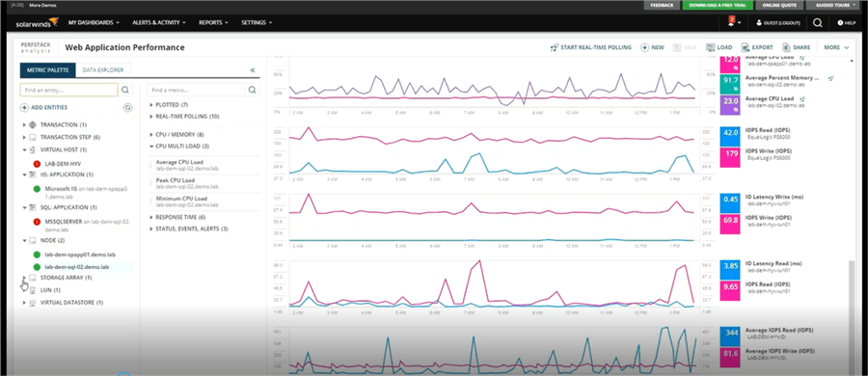Image resolution: width=868 pixels, height=376 pixels.
Task: Collapse the SQL: Application group
Action: click(24, 207)
